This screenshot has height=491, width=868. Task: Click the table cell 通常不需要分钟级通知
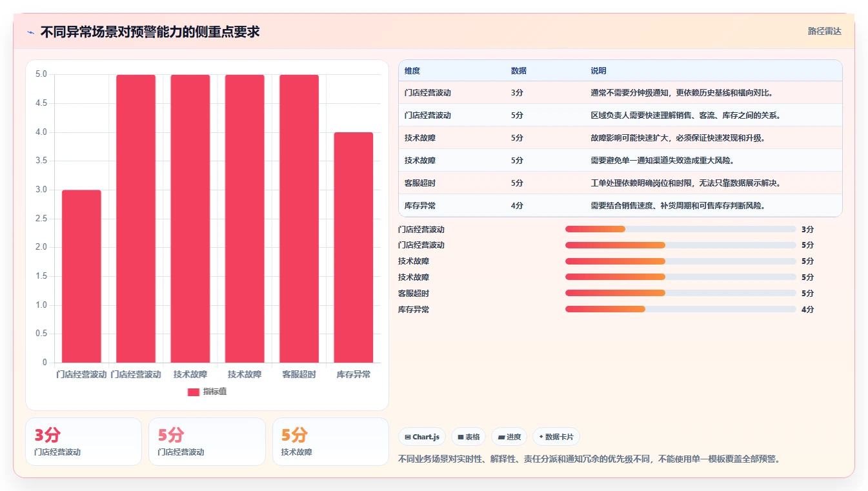681,93
